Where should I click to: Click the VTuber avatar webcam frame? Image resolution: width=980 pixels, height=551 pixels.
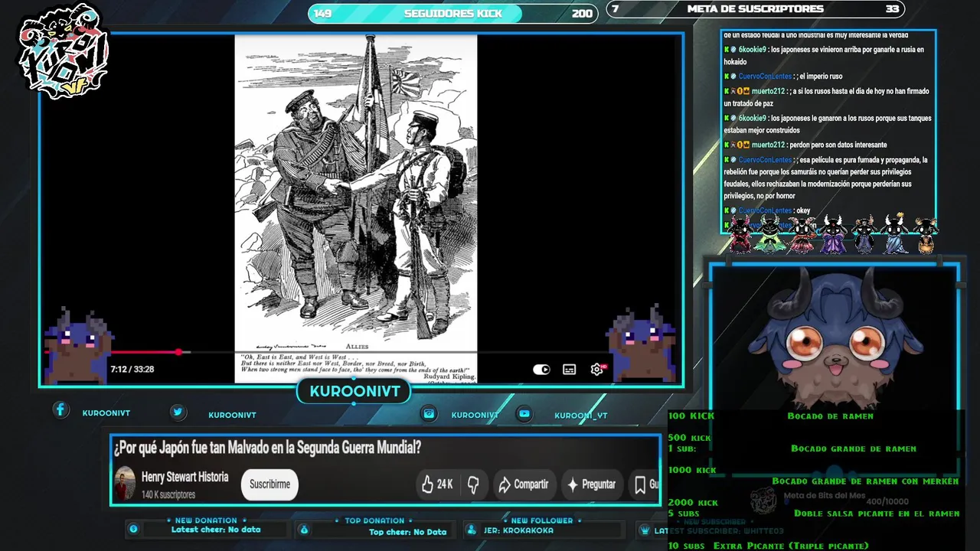[835, 341]
